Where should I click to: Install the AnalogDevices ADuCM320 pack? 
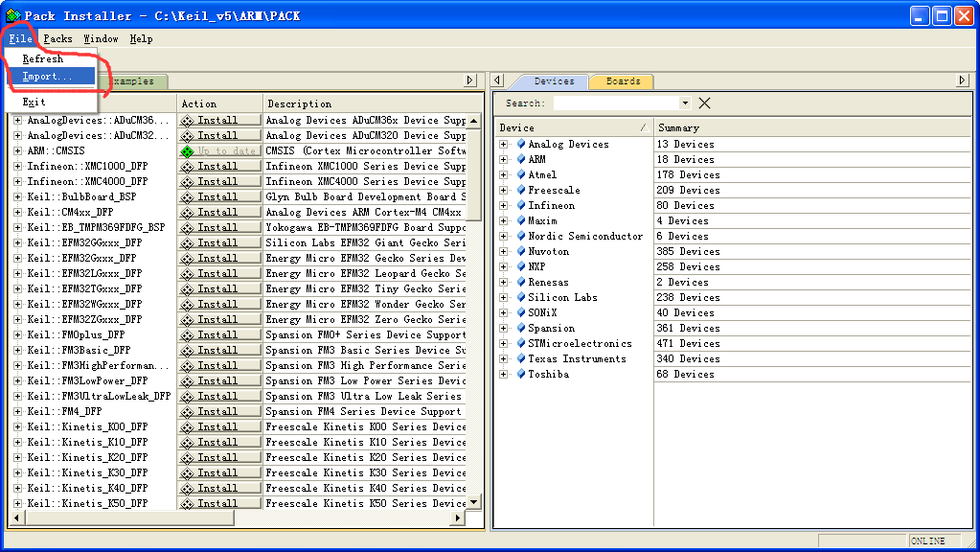click(x=220, y=136)
